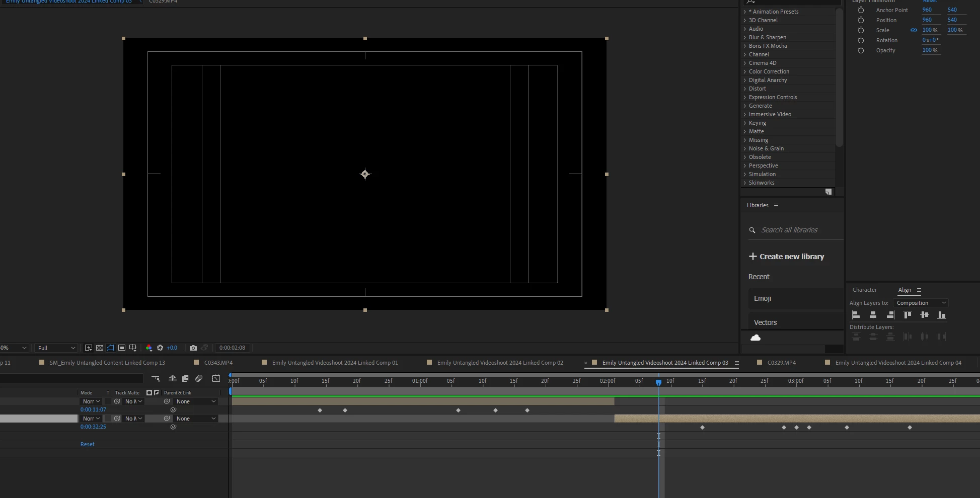The image size is (980, 498).
Task: Click first layer's parent pick whip icon
Action: [x=167, y=401]
